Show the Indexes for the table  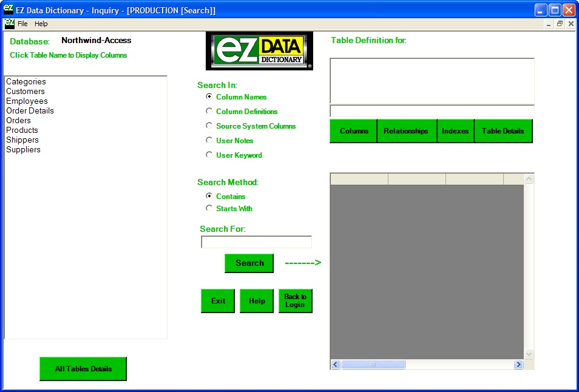[x=455, y=131]
